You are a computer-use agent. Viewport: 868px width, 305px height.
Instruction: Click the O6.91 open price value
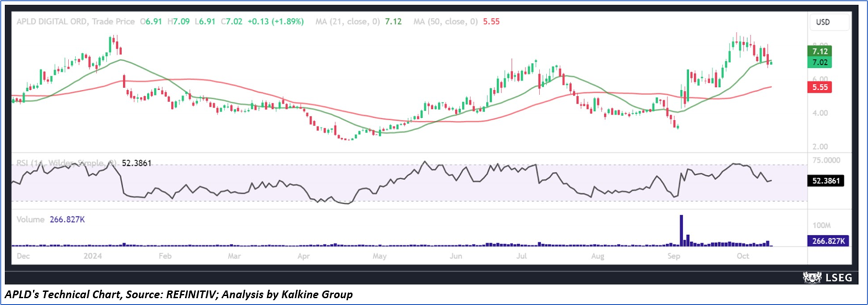[x=152, y=23]
